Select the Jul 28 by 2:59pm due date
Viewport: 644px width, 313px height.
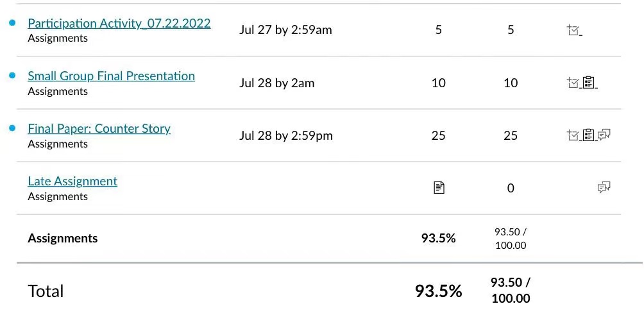[x=286, y=135]
